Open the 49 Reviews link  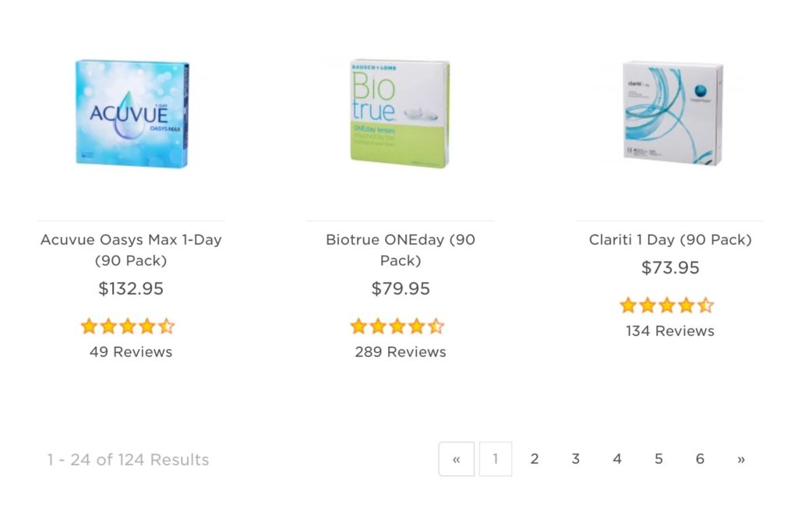tap(131, 352)
